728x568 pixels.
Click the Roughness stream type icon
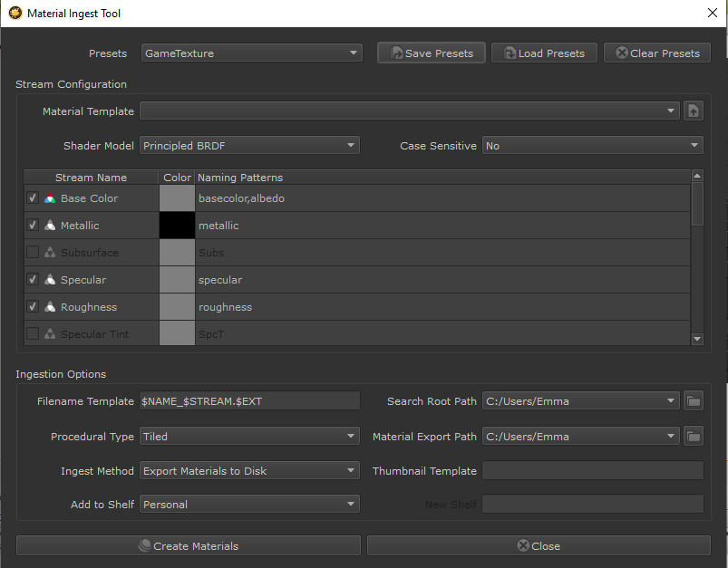pos(50,307)
